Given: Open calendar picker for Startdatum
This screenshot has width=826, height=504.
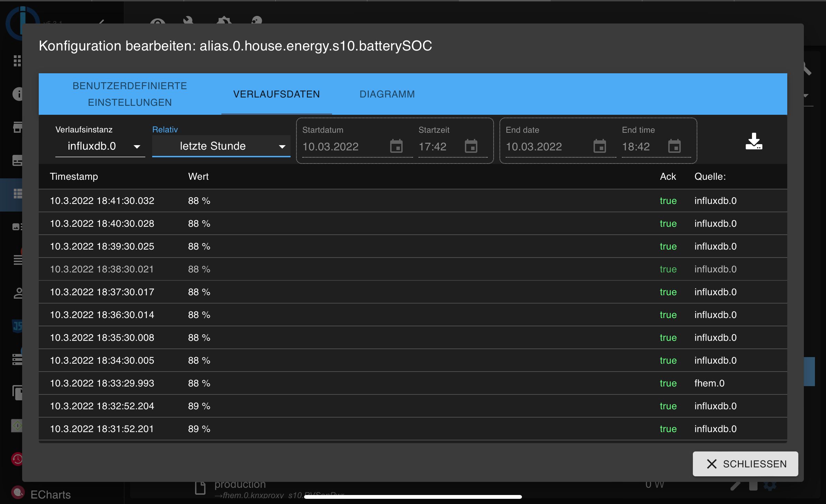Looking at the screenshot, I should click(396, 146).
